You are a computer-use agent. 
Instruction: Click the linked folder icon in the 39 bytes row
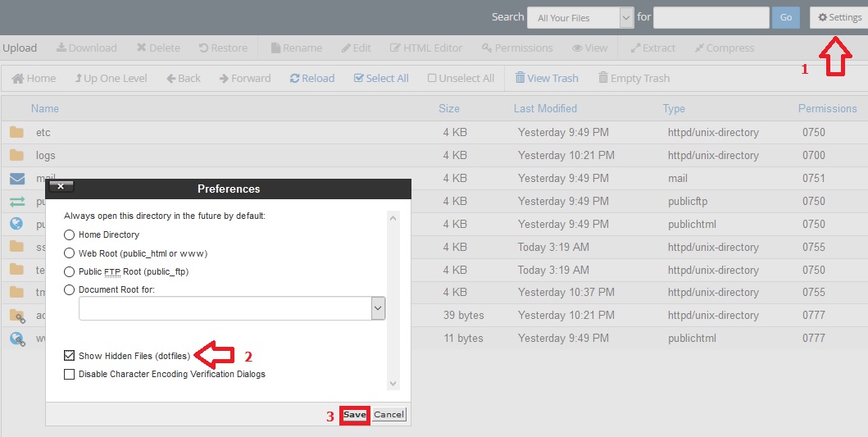pyautogui.click(x=17, y=316)
